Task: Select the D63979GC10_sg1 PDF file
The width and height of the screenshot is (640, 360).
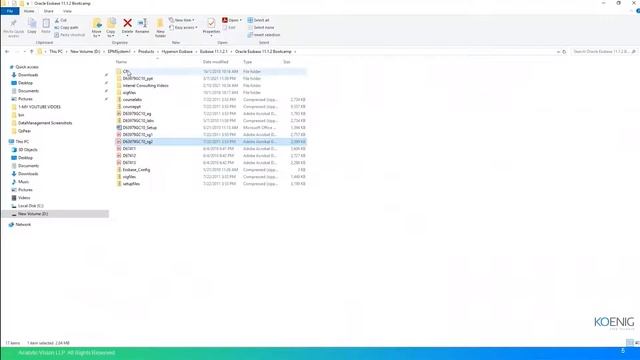Action: 211,135
